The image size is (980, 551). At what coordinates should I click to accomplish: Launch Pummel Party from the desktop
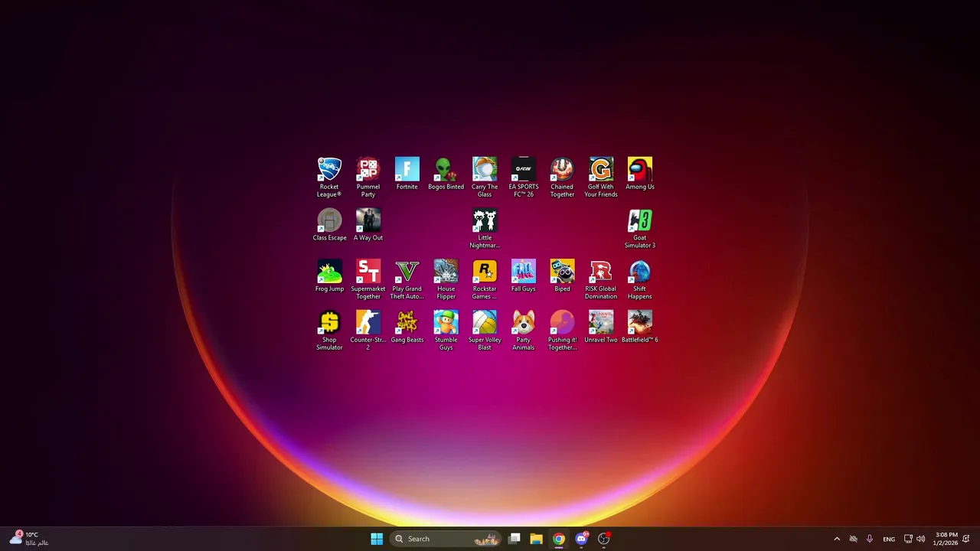coord(368,177)
